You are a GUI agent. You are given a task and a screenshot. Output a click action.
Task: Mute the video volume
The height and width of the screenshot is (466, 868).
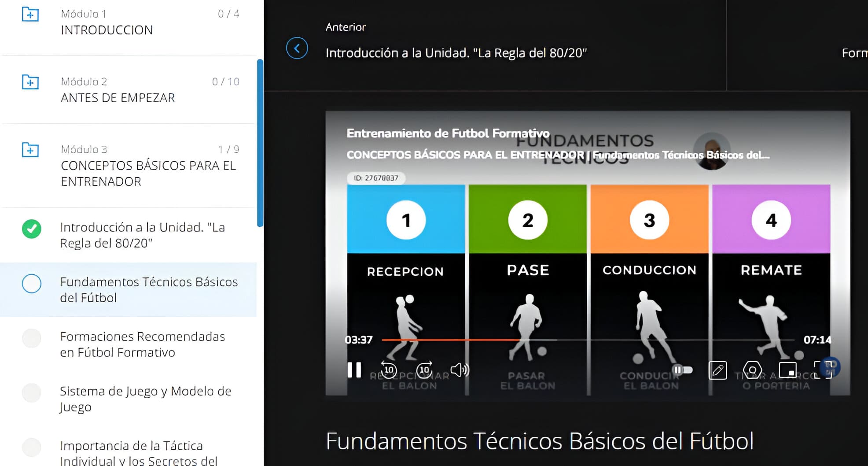pyautogui.click(x=460, y=370)
